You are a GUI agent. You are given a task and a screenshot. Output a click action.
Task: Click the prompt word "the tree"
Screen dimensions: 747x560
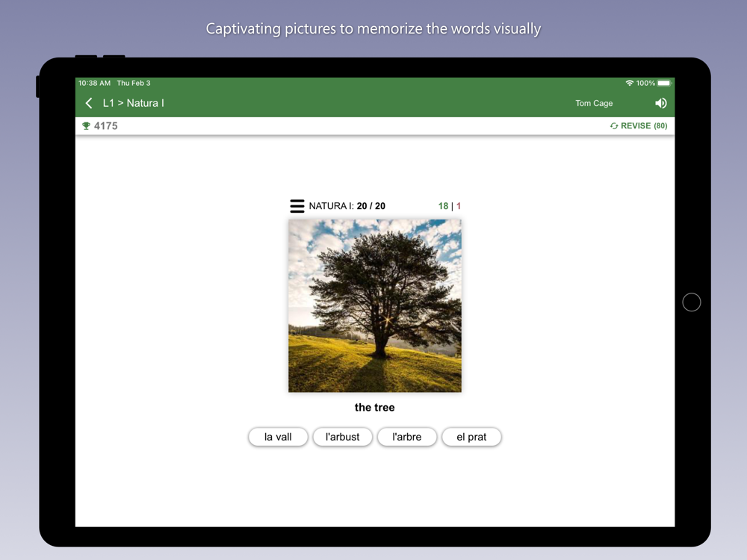(374, 408)
